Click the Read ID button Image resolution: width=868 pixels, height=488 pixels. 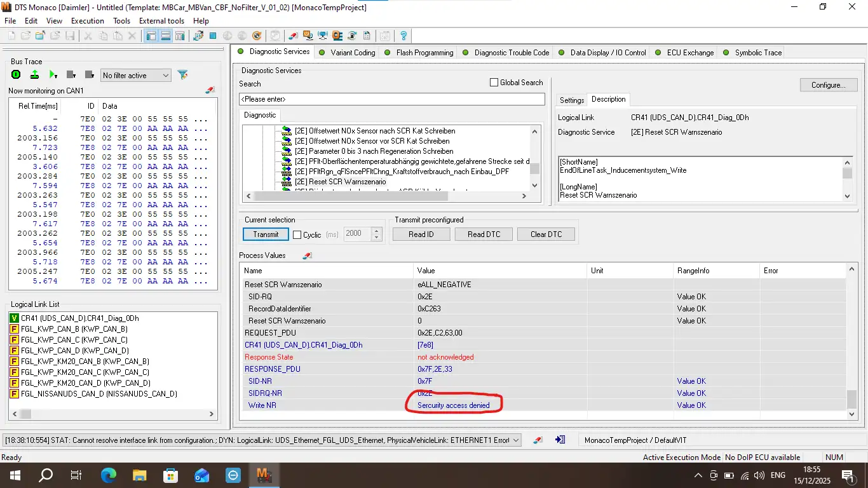[x=421, y=234]
